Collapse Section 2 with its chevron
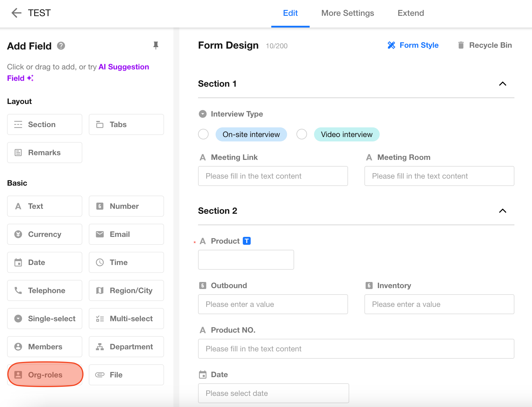Screen dimensions: 532x407 coord(502,211)
